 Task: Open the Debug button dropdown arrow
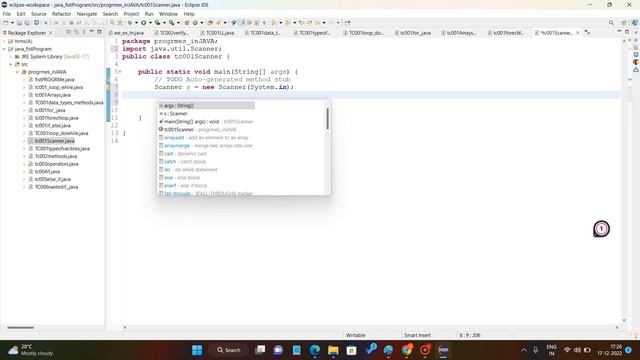136,23
